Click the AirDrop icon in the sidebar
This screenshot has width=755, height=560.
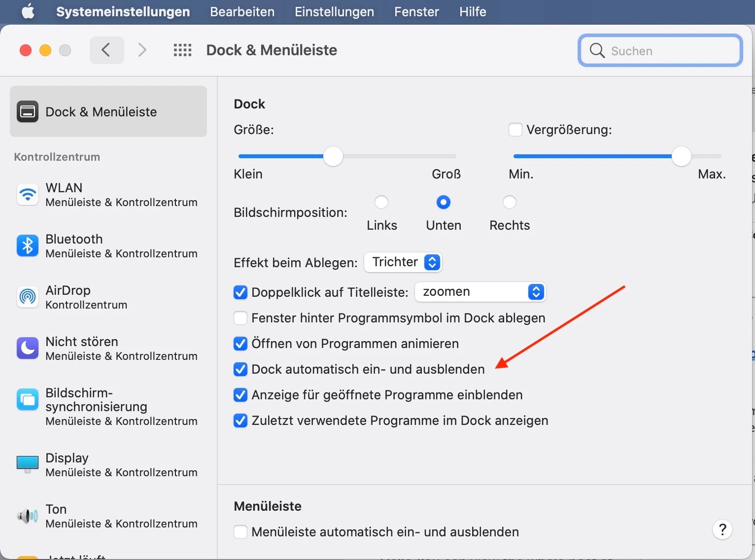point(28,297)
